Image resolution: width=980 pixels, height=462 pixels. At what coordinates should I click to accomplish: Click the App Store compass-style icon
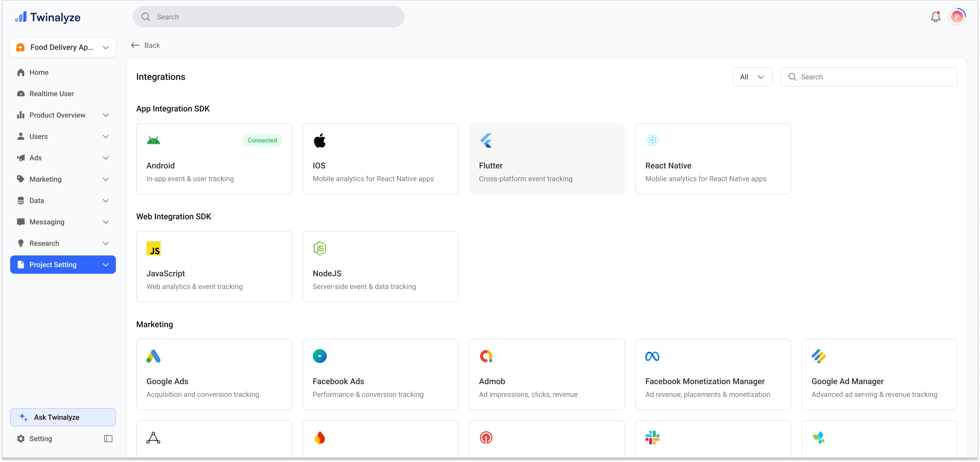[x=153, y=438]
